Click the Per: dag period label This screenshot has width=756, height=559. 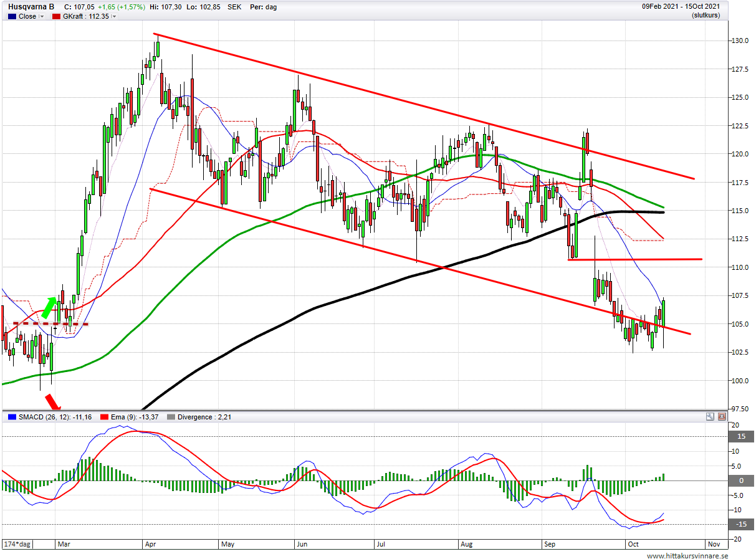(x=262, y=7)
